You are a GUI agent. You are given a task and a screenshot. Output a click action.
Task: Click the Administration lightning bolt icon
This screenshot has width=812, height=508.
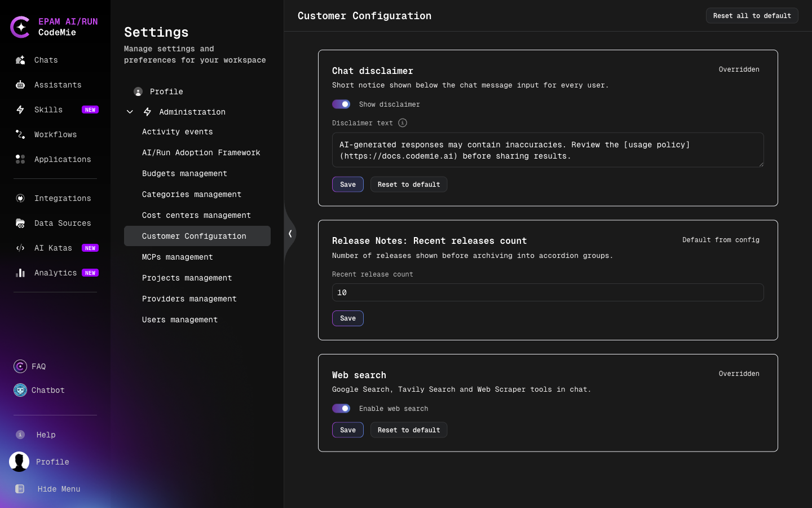point(147,112)
